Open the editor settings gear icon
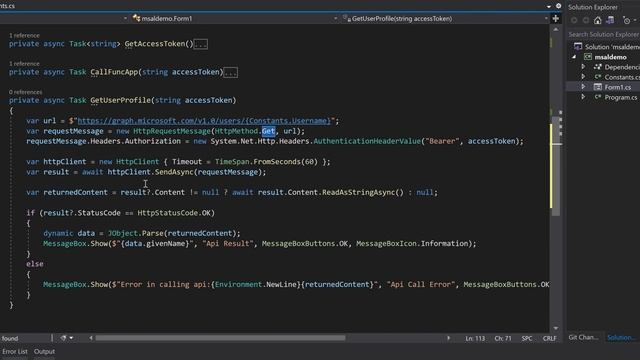Viewport: 640px width, 360px height. (558, 6)
